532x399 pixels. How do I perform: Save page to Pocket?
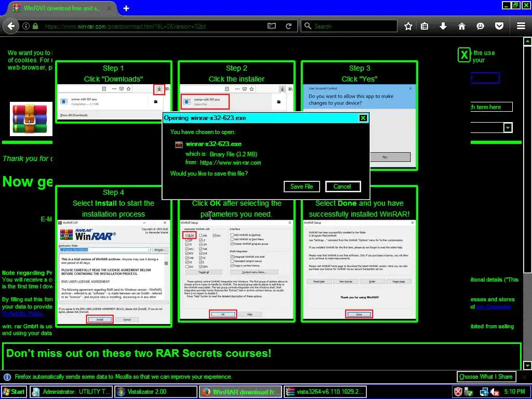pyautogui.click(x=499, y=26)
